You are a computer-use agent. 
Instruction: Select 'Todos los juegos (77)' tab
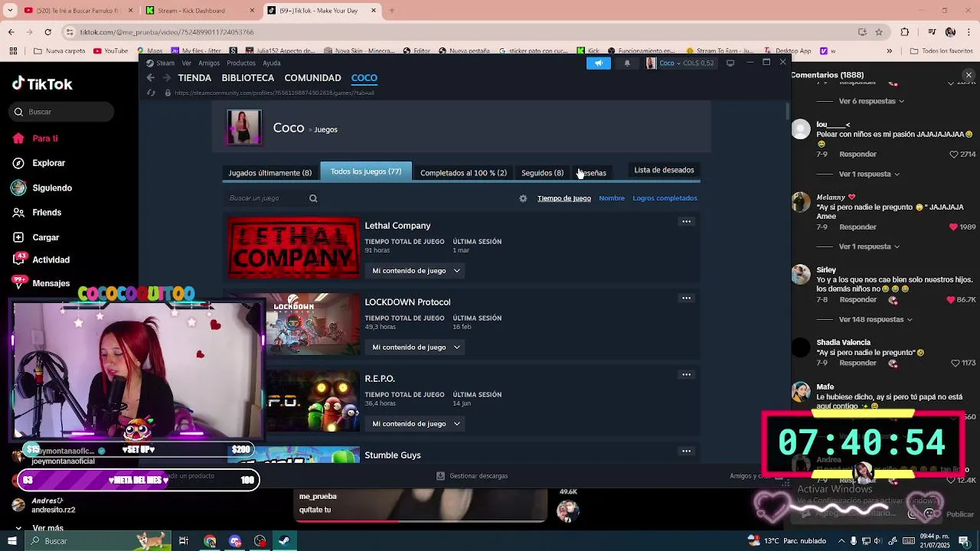tap(366, 171)
